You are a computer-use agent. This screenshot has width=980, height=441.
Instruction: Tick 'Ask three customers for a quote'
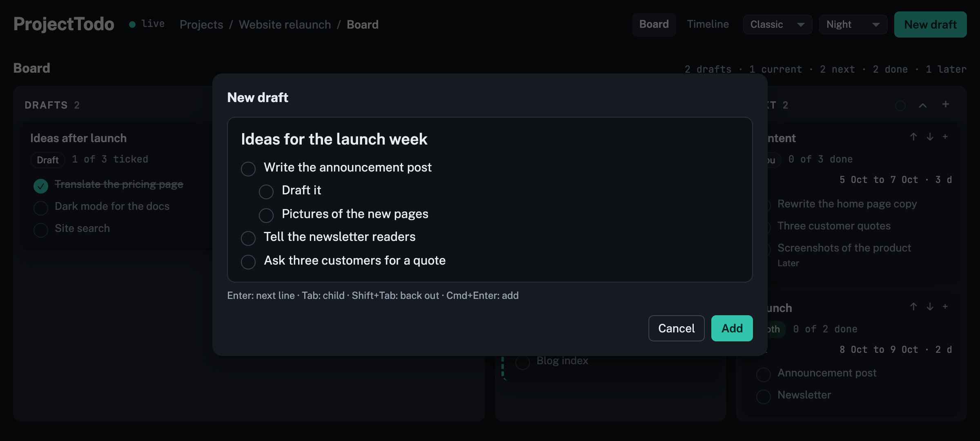coord(248,262)
